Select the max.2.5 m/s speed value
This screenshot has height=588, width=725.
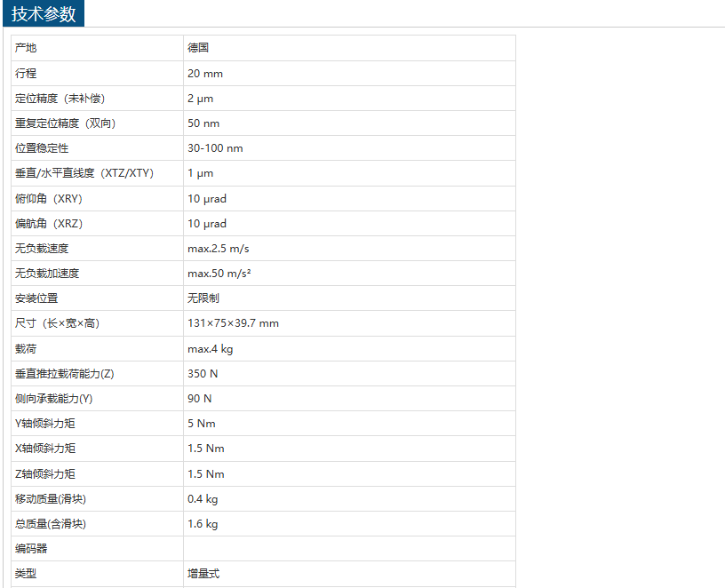pos(219,249)
